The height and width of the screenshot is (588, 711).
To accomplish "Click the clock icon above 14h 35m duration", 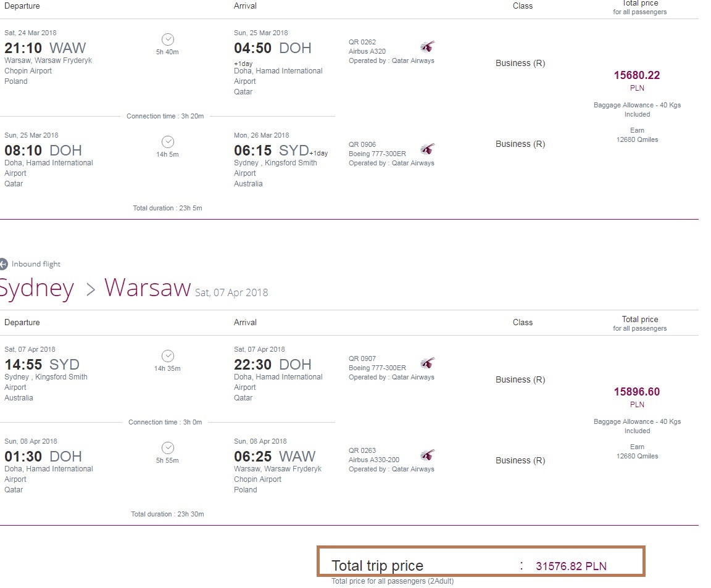I will click(x=168, y=356).
